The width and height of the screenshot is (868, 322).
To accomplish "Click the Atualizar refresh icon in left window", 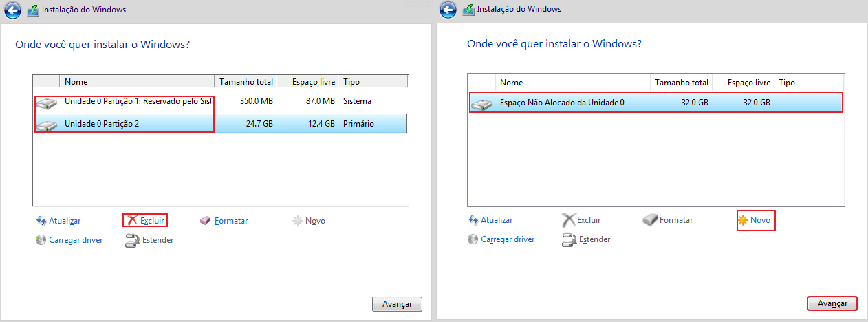I will pyautogui.click(x=41, y=221).
